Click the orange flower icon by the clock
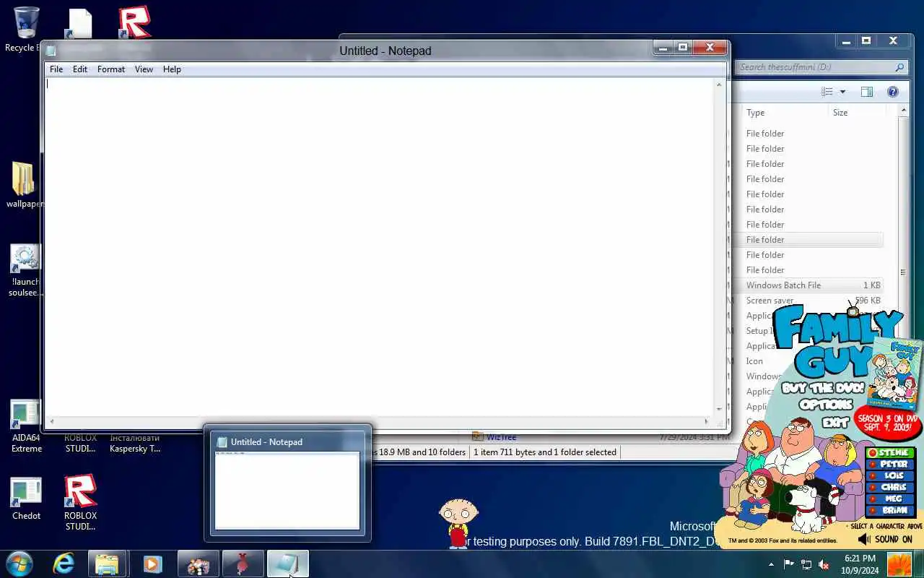The width and height of the screenshot is (924, 578). click(x=899, y=564)
